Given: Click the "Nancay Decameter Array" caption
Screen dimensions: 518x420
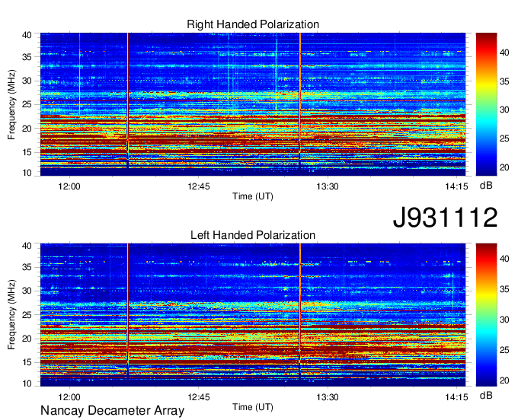Looking at the screenshot, I should click(x=112, y=411).
